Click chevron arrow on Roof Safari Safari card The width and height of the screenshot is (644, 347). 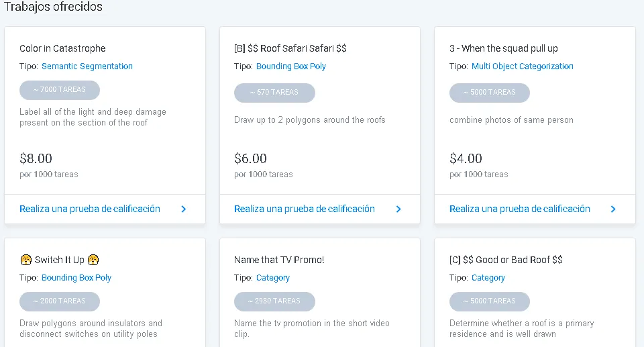point(398,209)
